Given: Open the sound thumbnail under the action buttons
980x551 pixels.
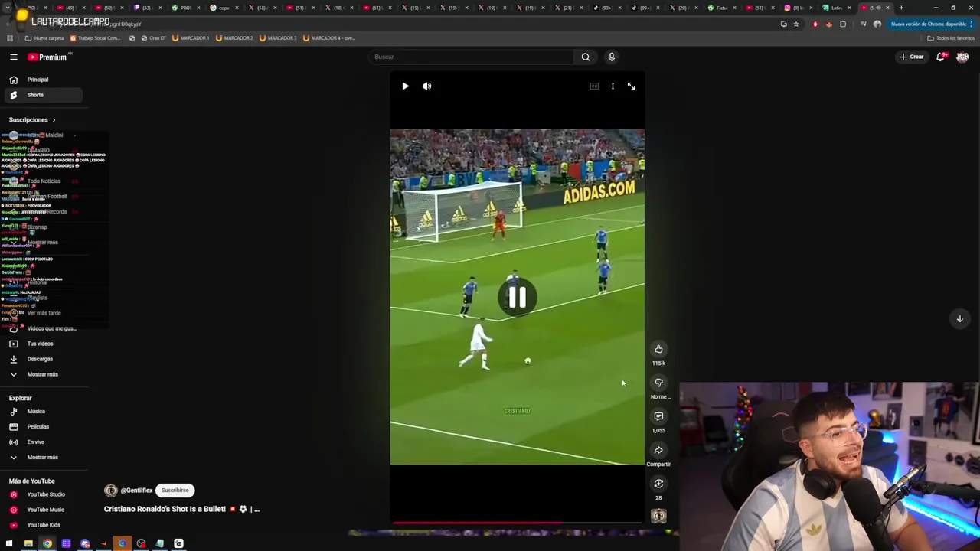Looking at the screenshot, I should click(x=658, y=516).
